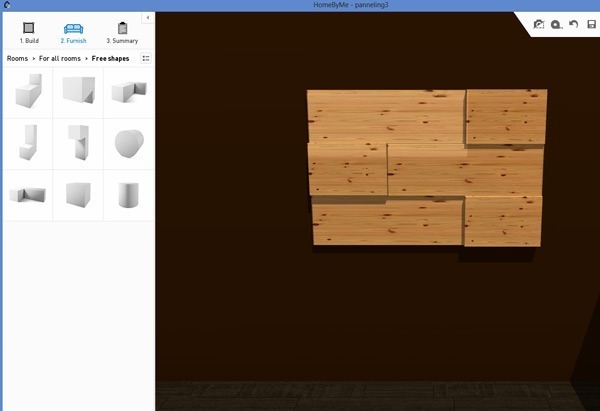Select the upright cylinder shape
600x411 pixels.
point(129,195)
